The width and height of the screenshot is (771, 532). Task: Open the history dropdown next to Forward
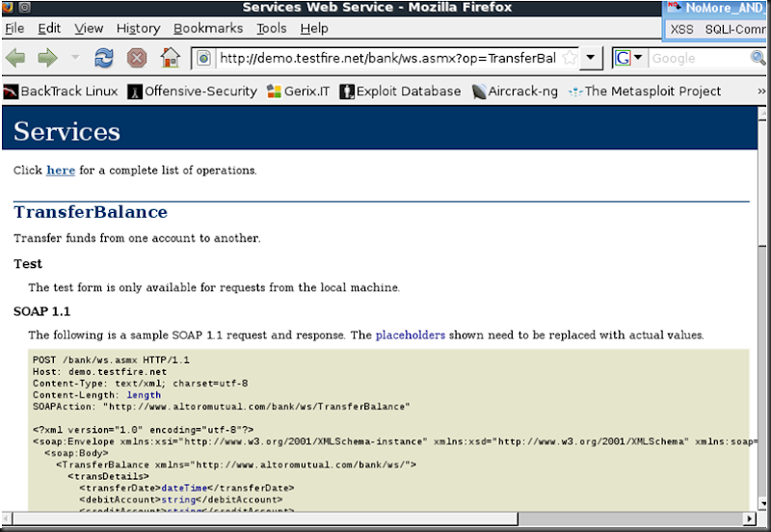[x=75, y=59]
